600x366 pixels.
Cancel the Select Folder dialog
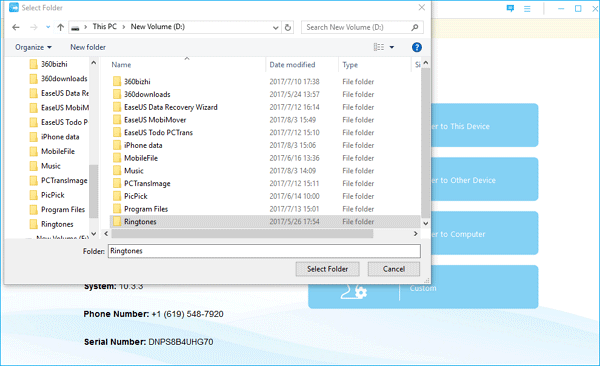tap(394, 269)
